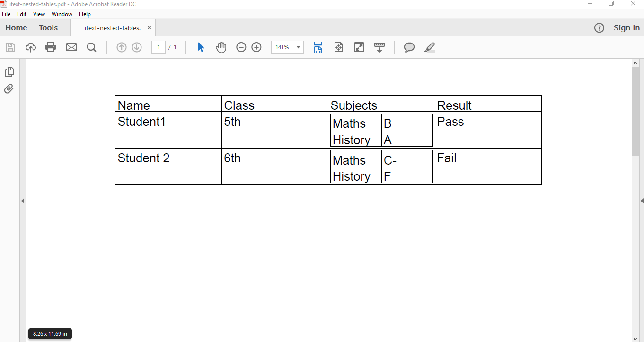Add a comment with speech bubble icon
Screen dimensions: 644x342
click(409, 47)
